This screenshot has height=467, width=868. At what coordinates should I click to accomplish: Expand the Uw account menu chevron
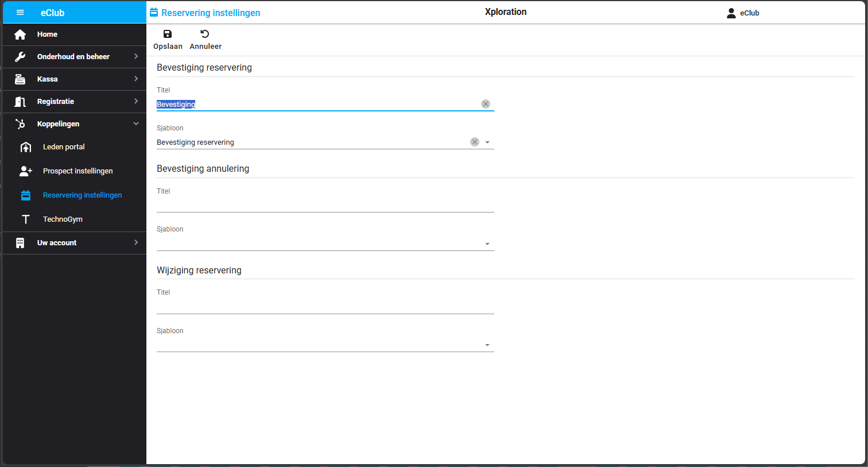[136, 242]
